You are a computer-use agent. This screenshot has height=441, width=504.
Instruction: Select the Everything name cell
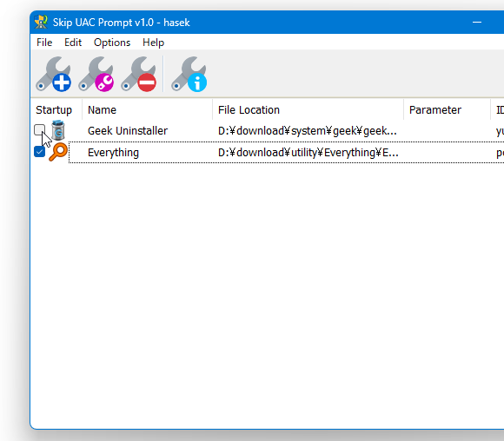click(113, 153)
